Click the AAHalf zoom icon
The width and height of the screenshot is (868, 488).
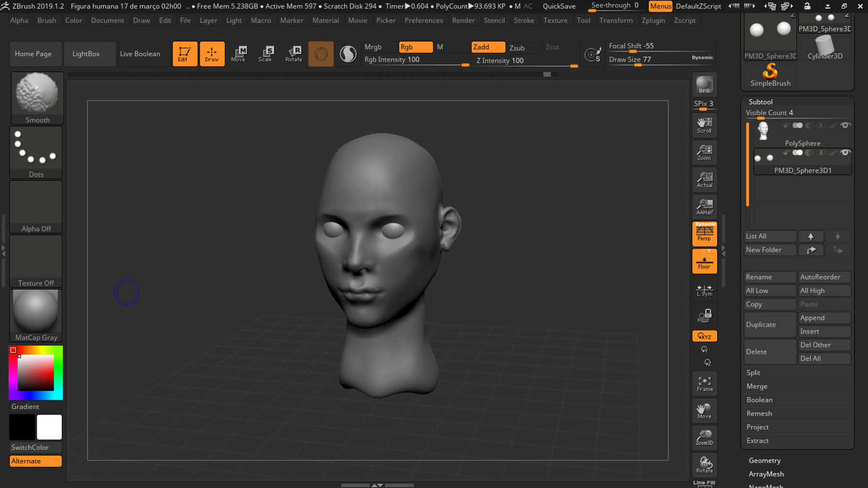(704, 207)
